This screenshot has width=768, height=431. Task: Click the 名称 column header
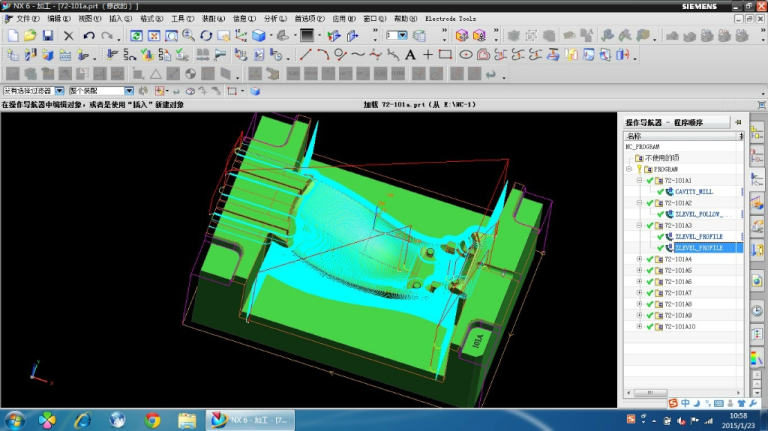tap(681, 136)
